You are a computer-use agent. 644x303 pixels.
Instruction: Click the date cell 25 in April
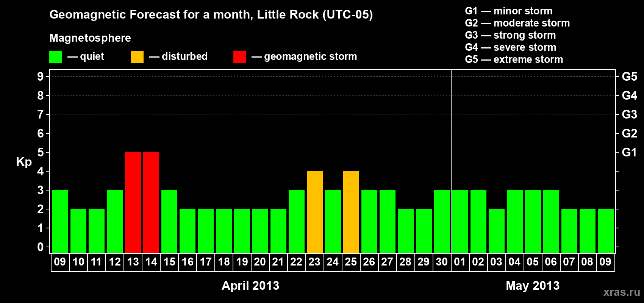351,262
